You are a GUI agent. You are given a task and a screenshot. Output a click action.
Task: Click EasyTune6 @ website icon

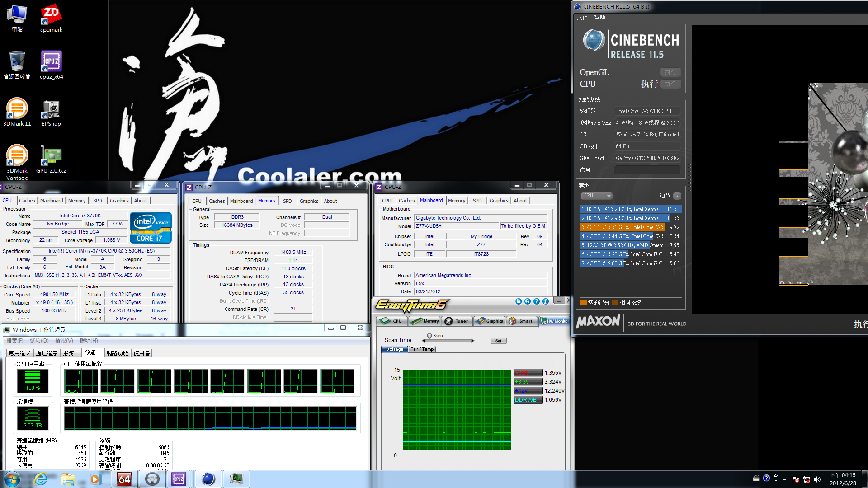528,301
